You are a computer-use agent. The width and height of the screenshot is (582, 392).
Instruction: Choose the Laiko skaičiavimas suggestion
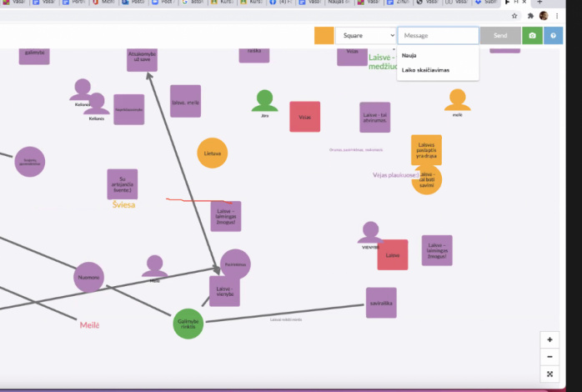click(425, 70)
